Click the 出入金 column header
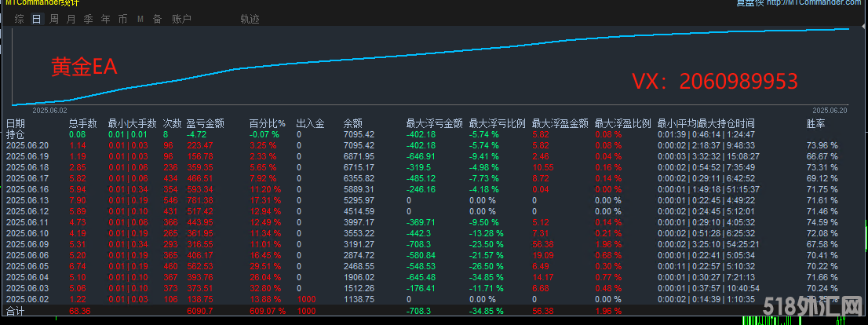 pyautogui.click(x=311, y=123)
